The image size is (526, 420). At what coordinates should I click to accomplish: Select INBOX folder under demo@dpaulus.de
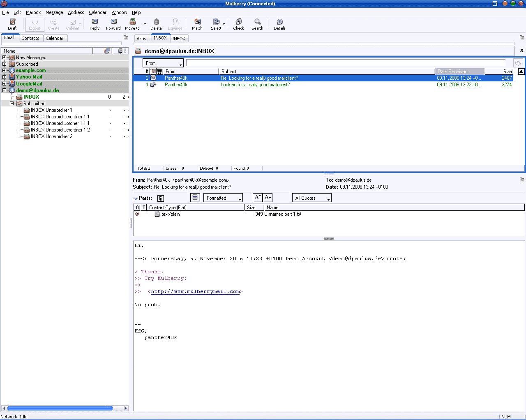click(x=31, y=97)
